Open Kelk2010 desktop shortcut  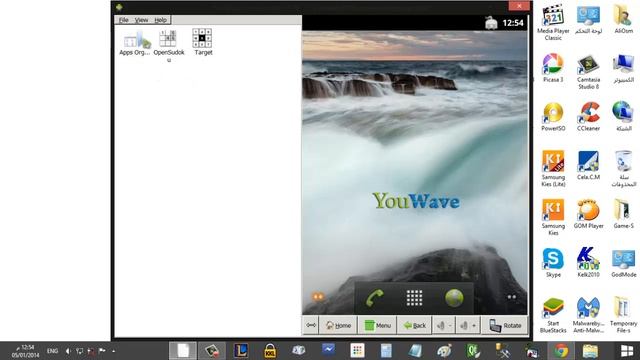(588, 262)
